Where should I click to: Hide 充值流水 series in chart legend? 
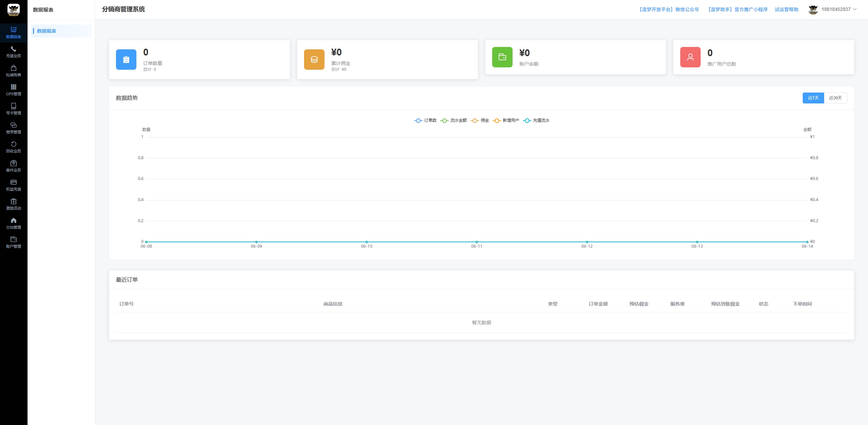(536, 120)
